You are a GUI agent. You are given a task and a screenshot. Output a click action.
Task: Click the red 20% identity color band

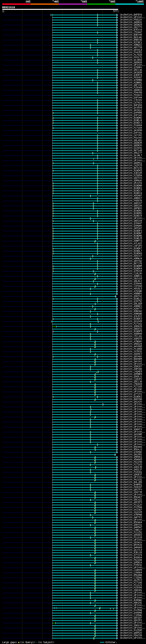(16, 4)
